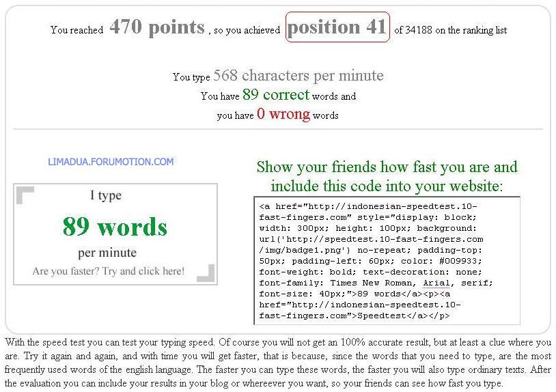Click the green "89 correct" words count
This screenshot has width=556, height=392.
coord(275,95)
